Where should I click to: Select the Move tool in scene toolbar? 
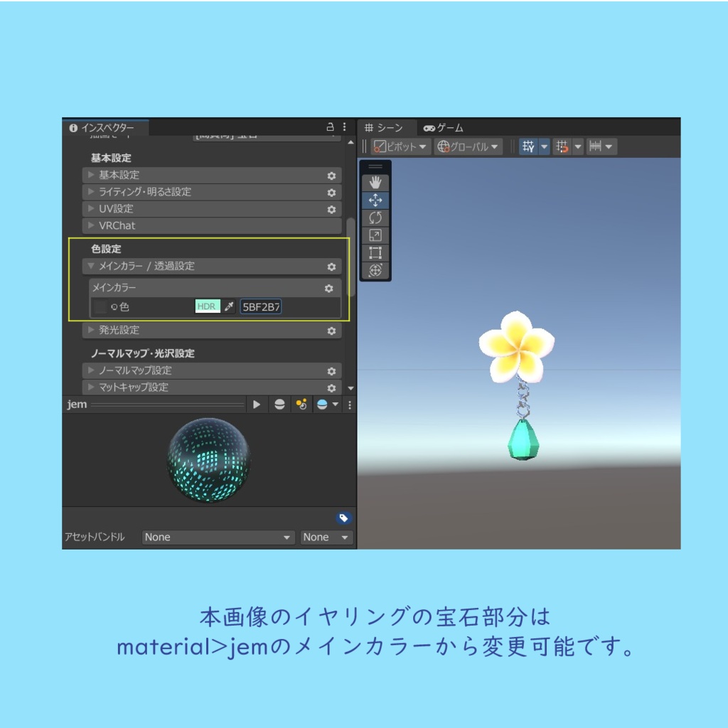pos(375,200)
